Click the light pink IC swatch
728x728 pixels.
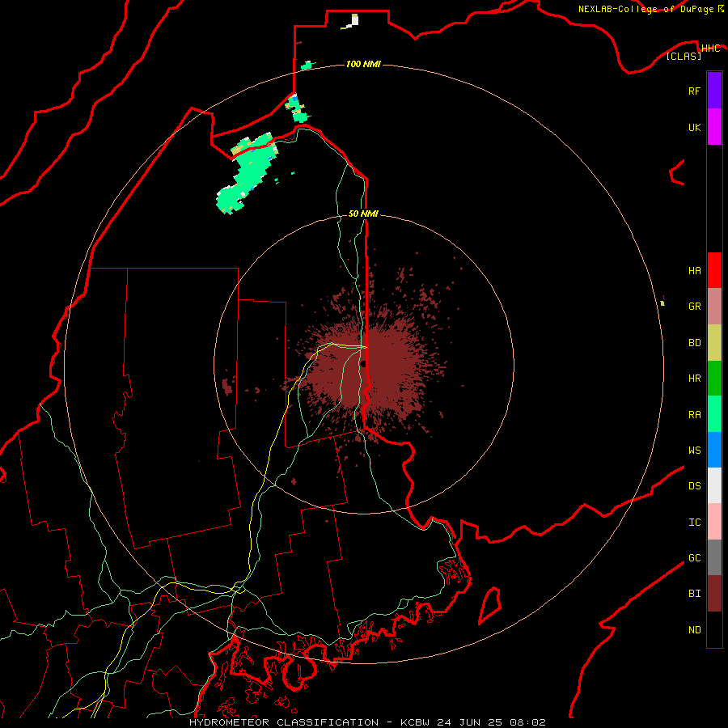coord(714,522)
